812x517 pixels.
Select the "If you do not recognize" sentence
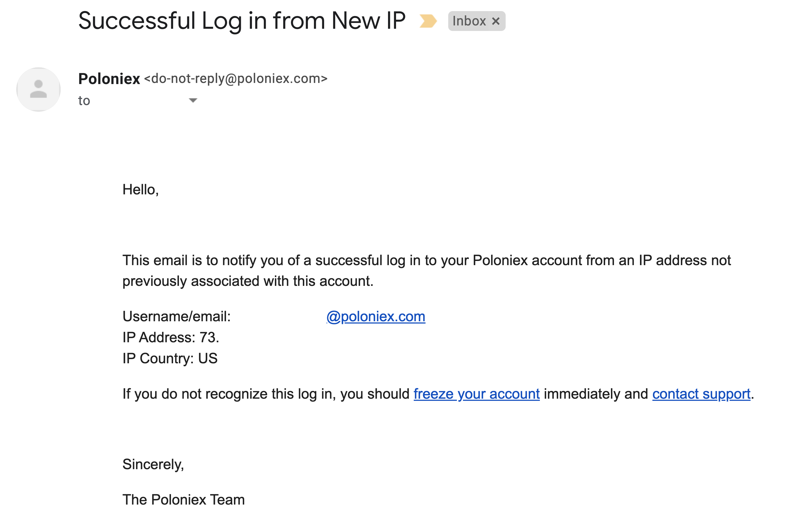click(x=438, y=394)
